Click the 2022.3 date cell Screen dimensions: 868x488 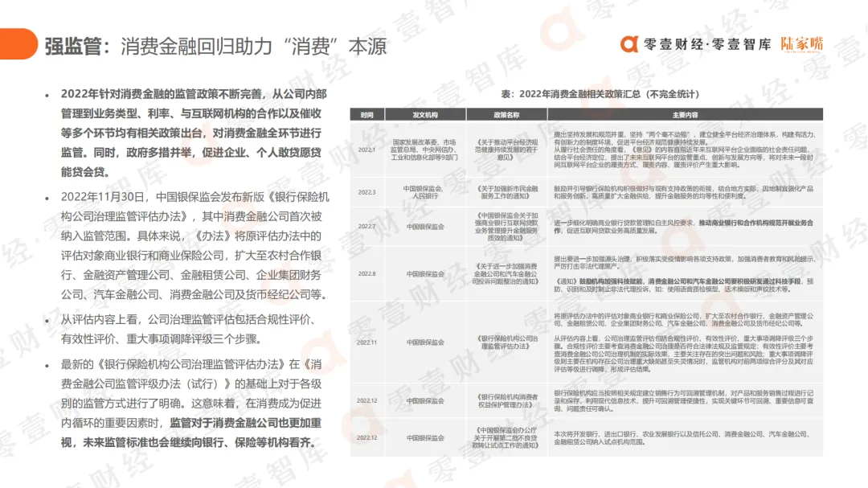[x=366, y=192]
